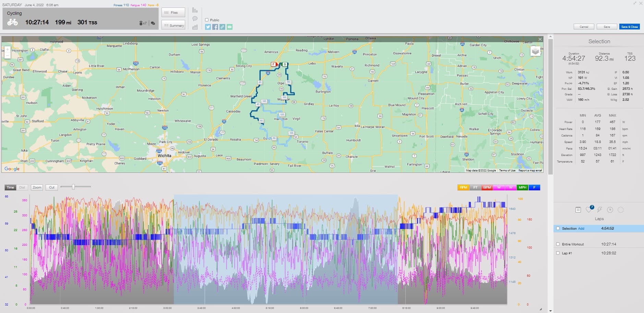Open the lightning bolt power icon
Viewport: 644px width, 313px height.
click(x=599, y=210)
